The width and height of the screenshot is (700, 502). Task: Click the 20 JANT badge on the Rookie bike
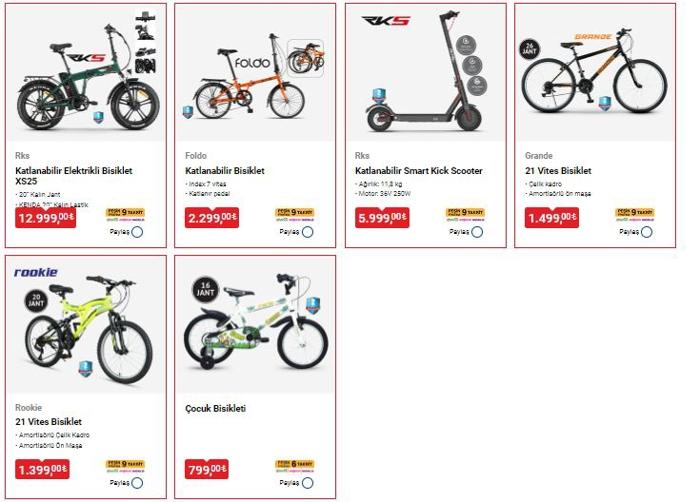point(36,301)
